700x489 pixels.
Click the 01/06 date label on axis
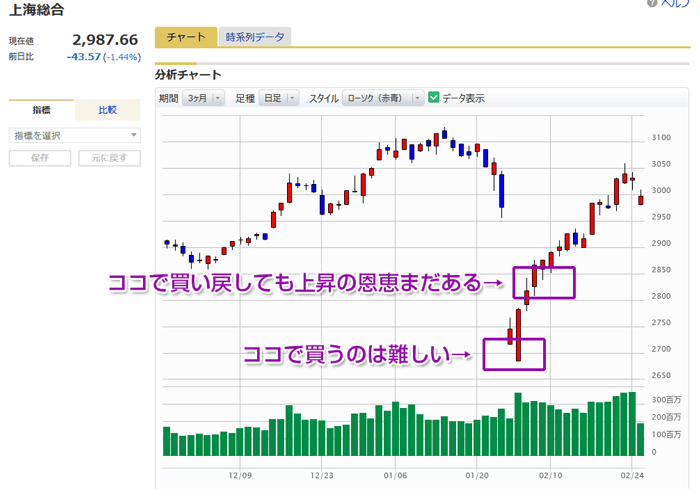point(396,476)
